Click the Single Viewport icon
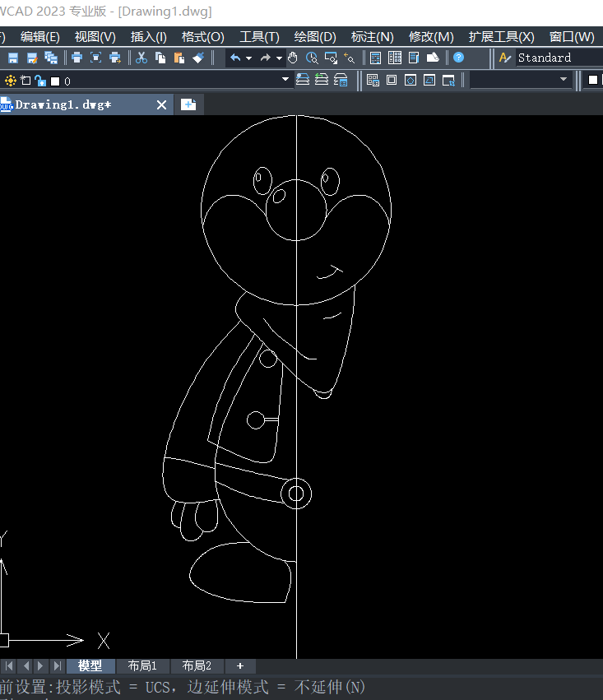 [x=392, y=80]
